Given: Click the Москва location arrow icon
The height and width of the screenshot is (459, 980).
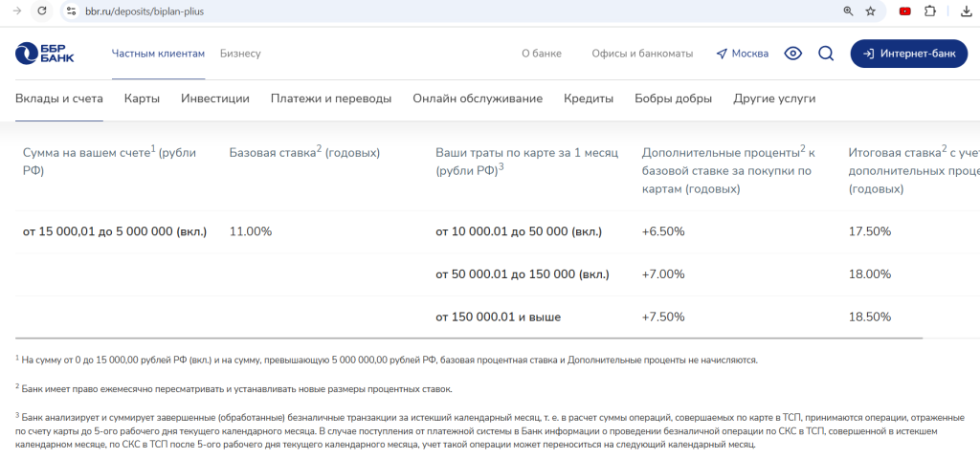Looking at the screenshot, I should [722, 54].
